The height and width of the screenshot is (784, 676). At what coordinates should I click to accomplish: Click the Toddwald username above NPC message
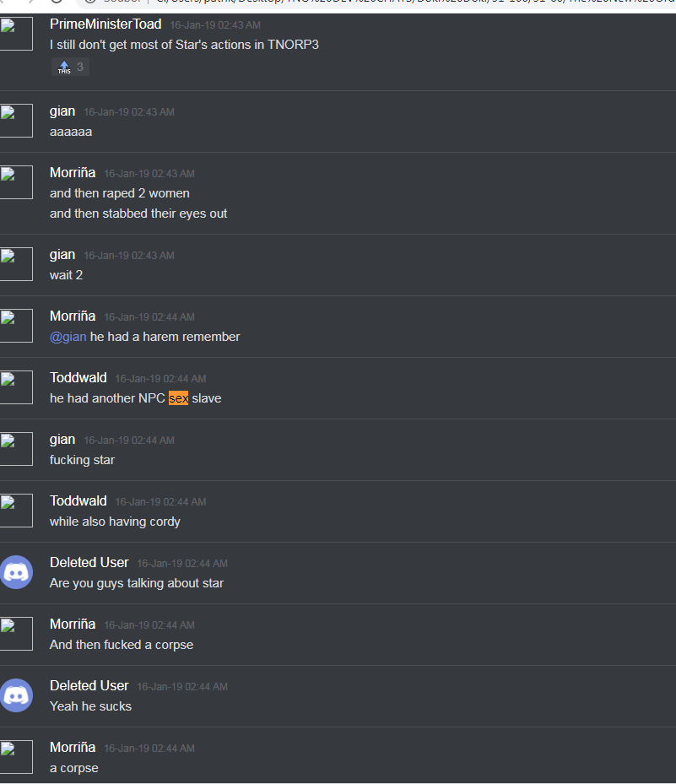(x=78, y=377)
